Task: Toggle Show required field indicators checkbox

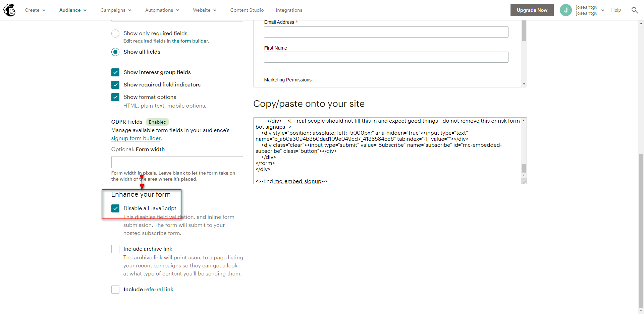Action: [115, 85]
